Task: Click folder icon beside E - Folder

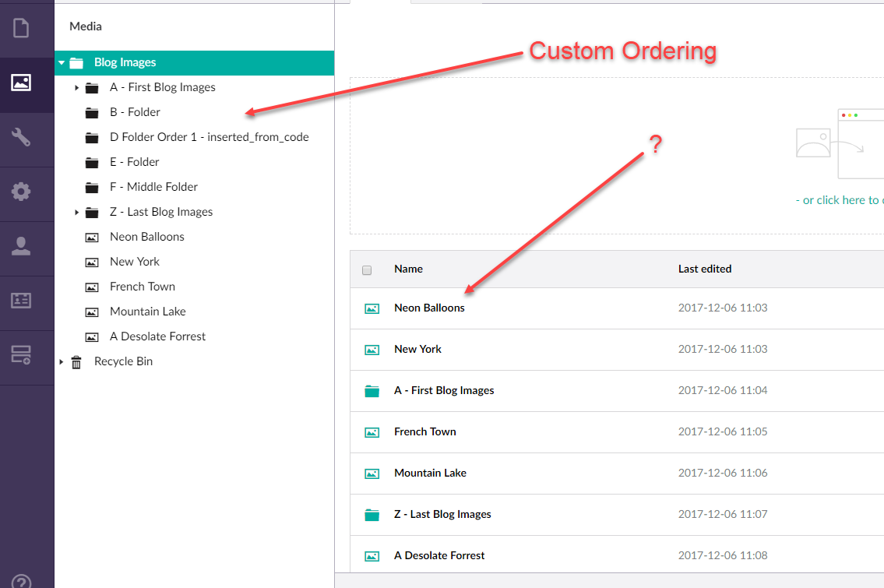Action: click(x=92, y=162)
